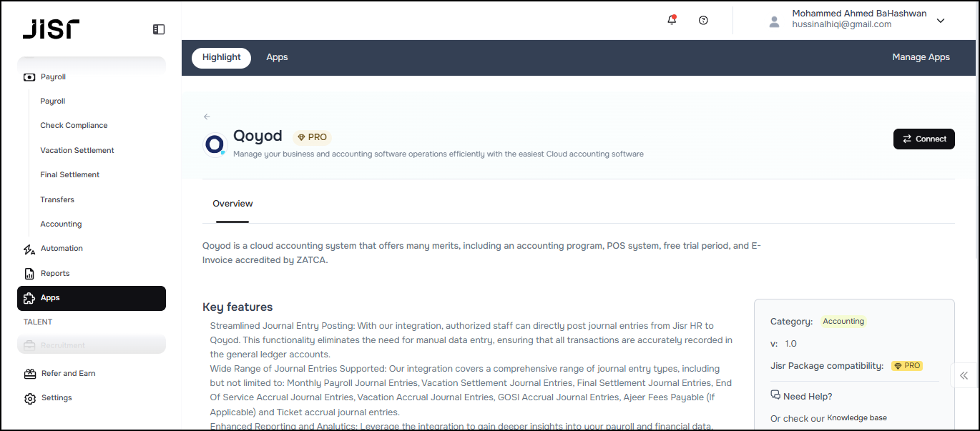
Task: Open Refer and Earn in sidebar
Action: (x=68, y=373)
